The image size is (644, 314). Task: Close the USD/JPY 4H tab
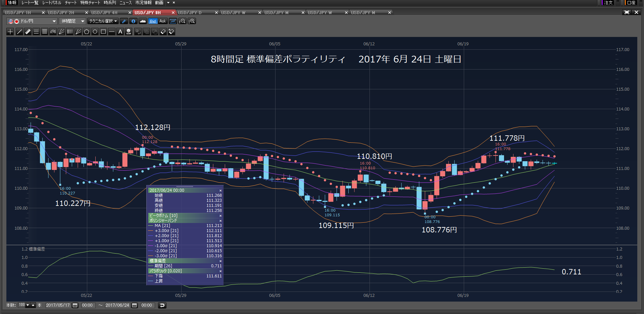click(x=130, y=12)
